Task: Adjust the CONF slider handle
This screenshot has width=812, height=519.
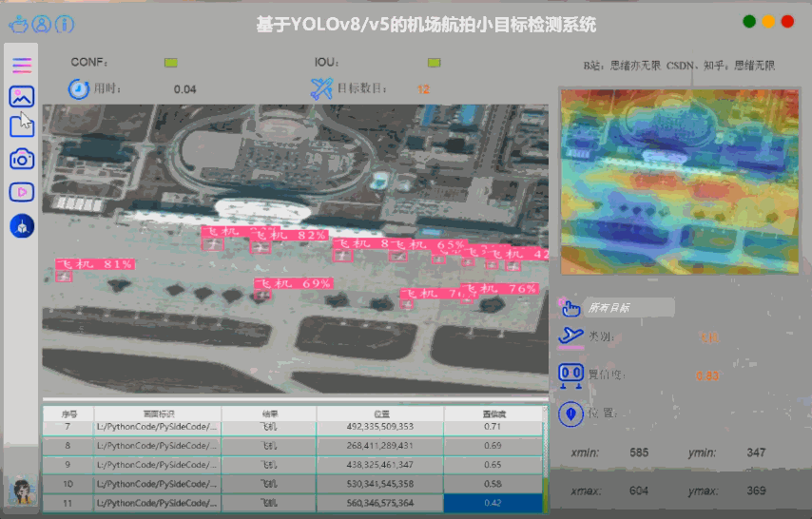Action: 171,63
